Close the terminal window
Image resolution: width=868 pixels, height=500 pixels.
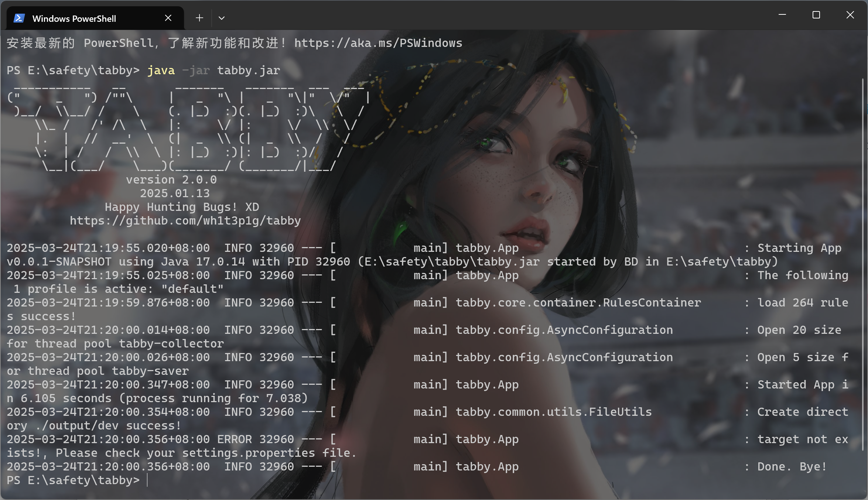850,15
